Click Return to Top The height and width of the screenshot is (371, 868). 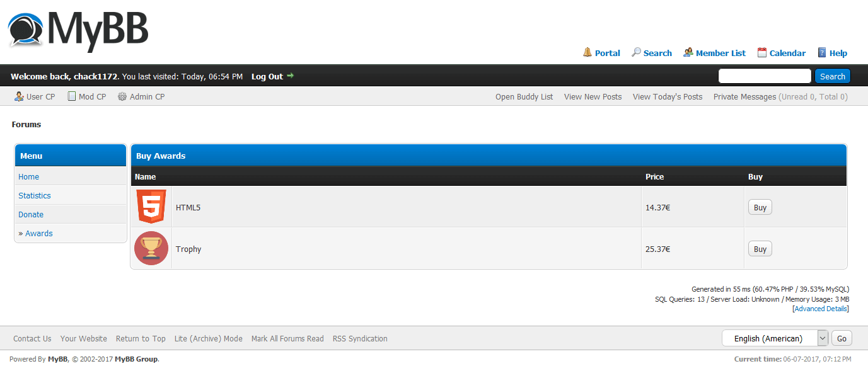coord(141,338)
